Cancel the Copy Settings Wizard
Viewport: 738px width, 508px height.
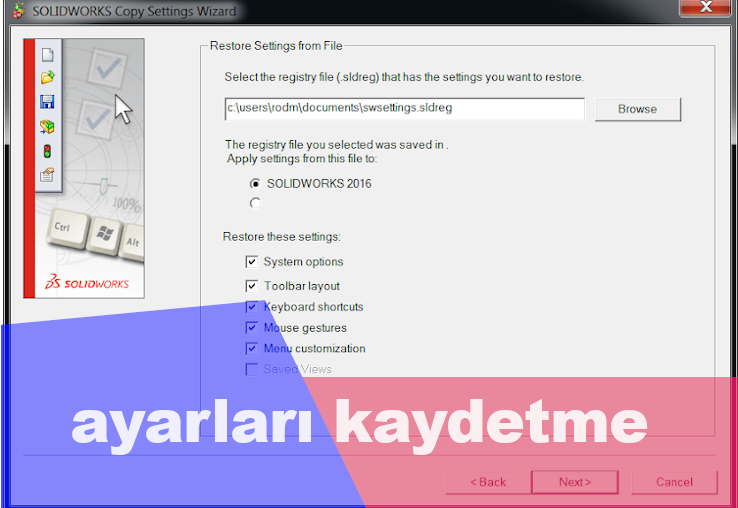(674, 482)
